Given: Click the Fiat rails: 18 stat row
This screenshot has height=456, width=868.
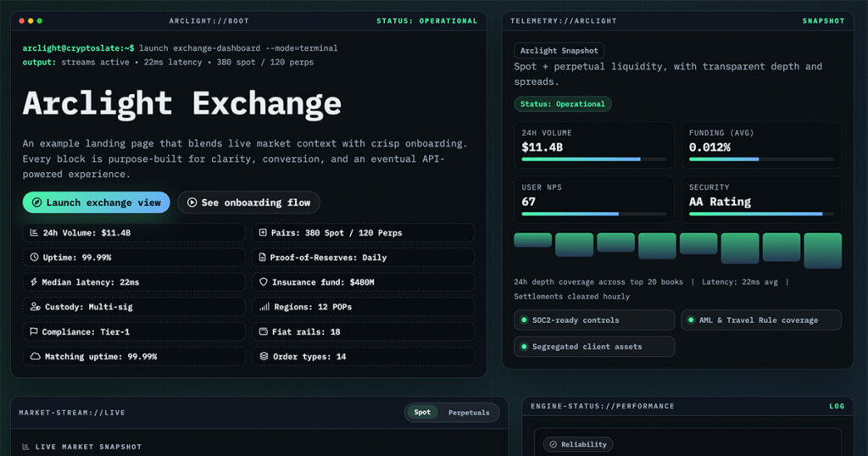Looking at the screenshot, I should pos(363,331).
